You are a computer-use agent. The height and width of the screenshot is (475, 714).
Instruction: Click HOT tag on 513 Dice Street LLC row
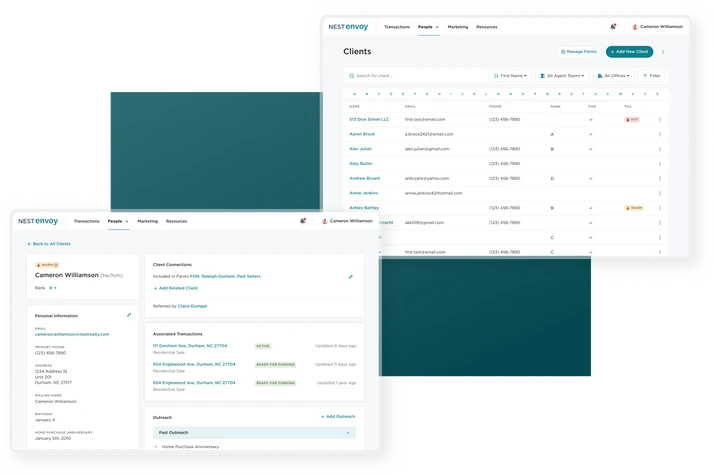pos(632,119)
